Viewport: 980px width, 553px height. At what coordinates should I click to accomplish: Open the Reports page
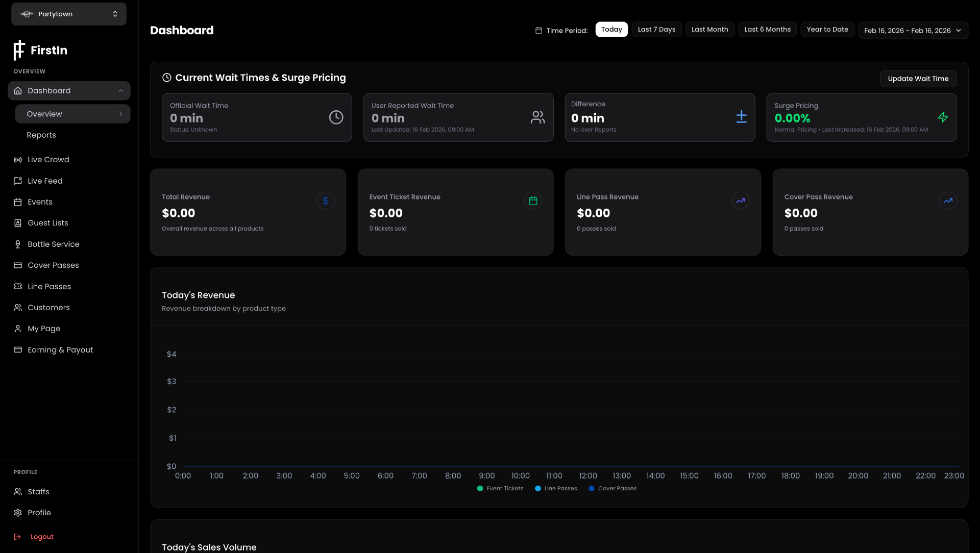[41, 135]
